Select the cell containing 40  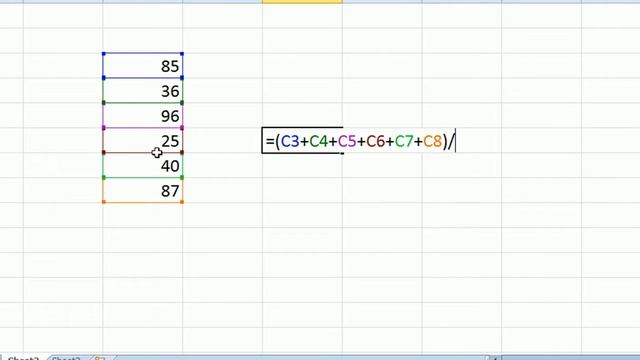[x=142, y=165]
